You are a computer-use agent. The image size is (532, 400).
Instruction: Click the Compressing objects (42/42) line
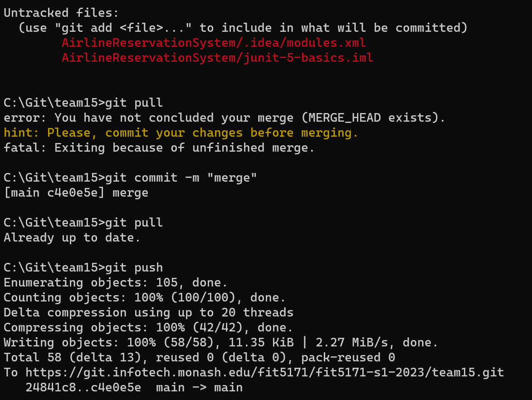(148, 327)
